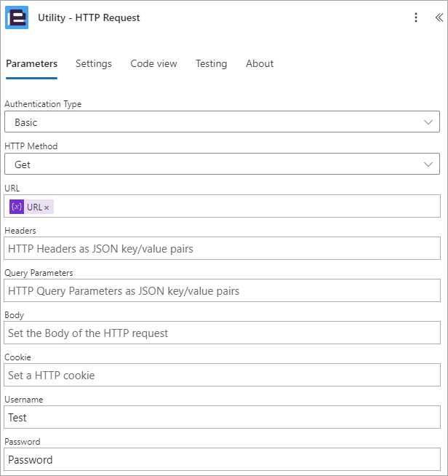Switch to the Settings tab
The width and height of the screenshot is (448, 476).
[93, 63]
